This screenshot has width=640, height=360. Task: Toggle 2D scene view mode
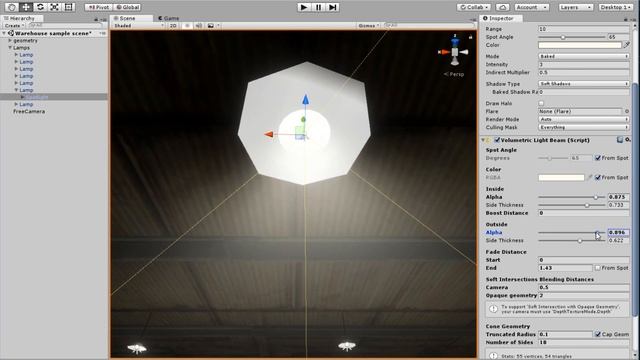[173, 25]
